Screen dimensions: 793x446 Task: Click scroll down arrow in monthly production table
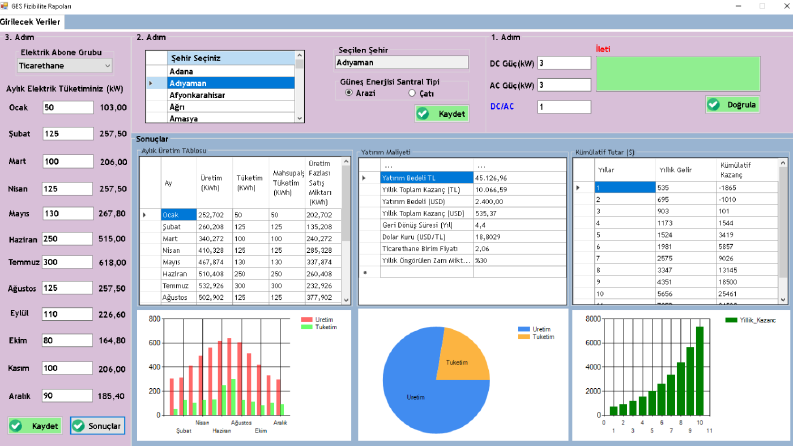pyautogui.click(x=346, y=300)
